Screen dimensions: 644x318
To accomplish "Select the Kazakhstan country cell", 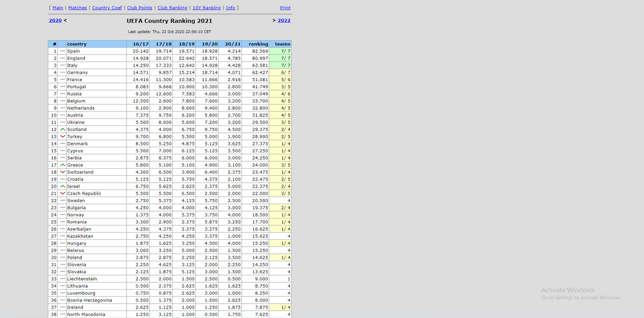I will [x=96, y=236].
